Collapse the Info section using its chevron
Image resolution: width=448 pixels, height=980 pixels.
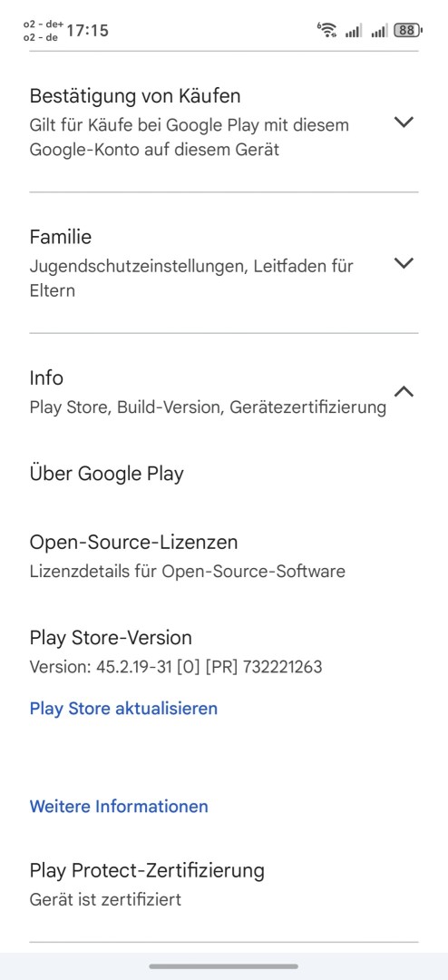coord(404,392)
